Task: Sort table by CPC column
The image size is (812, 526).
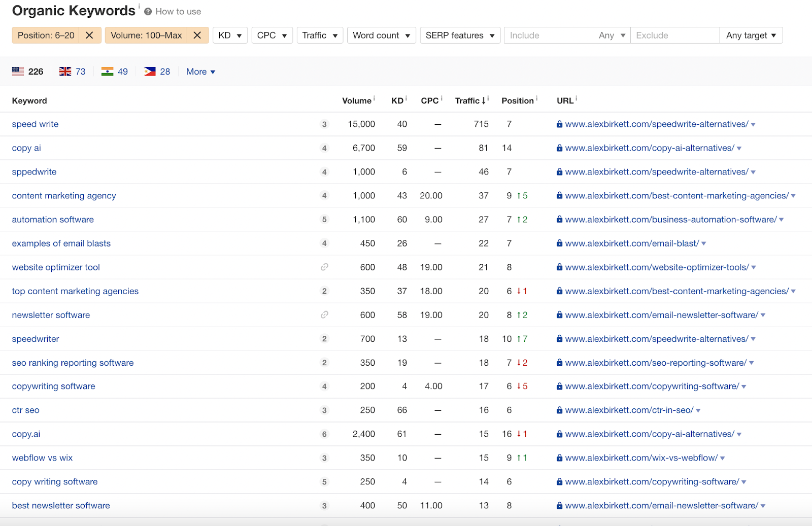Action: pyautogui.click(x=430, y=101)
